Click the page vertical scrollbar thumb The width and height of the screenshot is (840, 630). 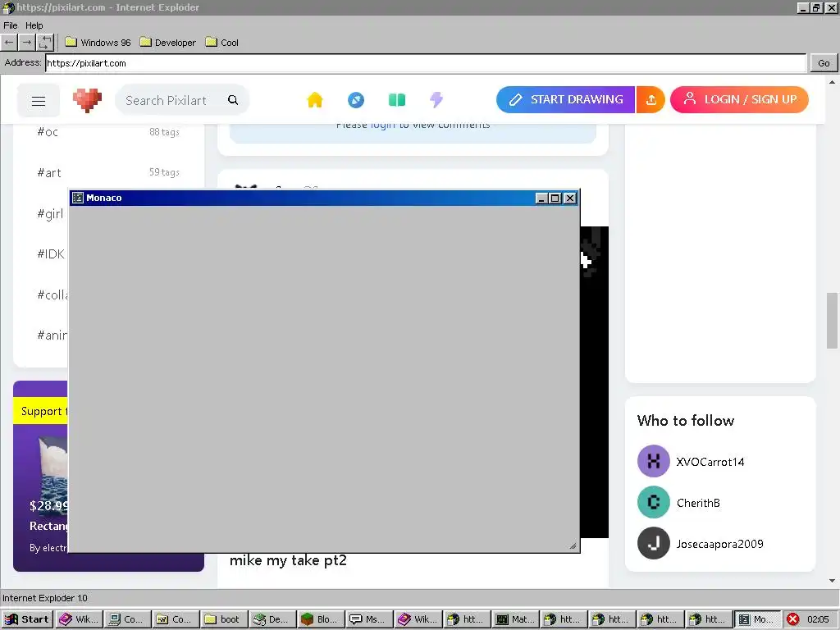(x=832, y=321)
